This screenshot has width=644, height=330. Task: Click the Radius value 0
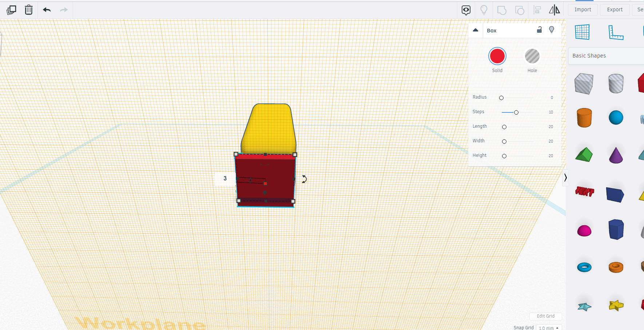tap(552, 98)
